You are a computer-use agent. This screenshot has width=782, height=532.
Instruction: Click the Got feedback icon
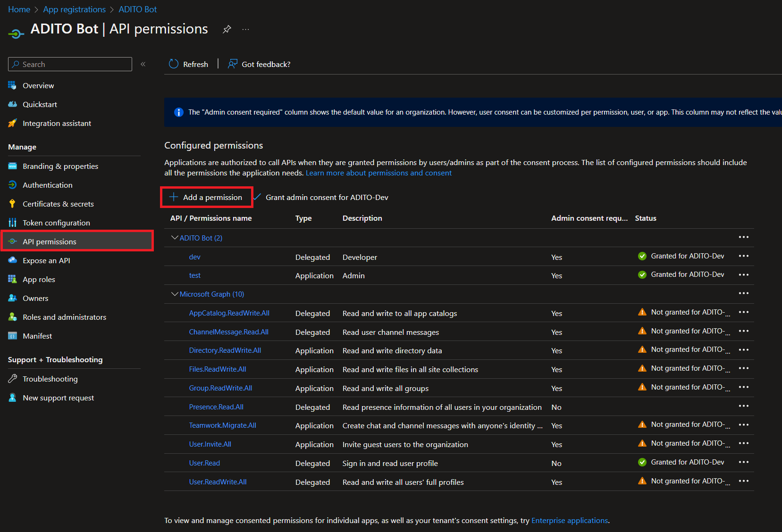pyautogui.click(x=233, y=64)
